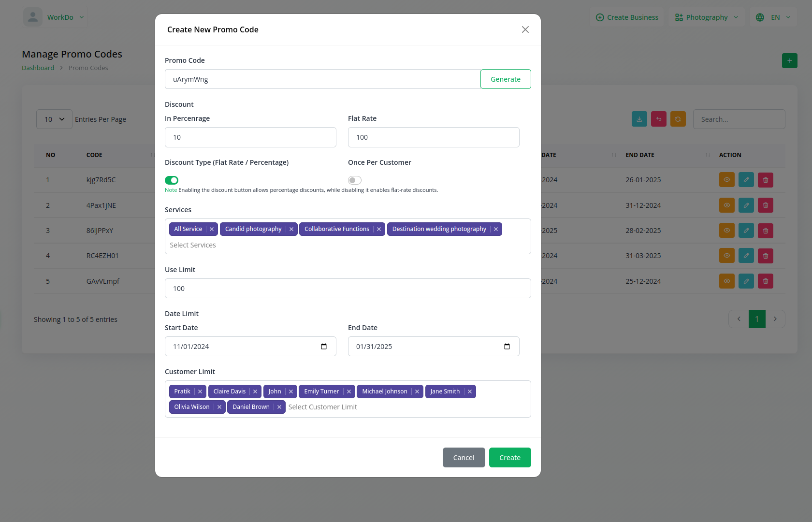Remove Destination wedding photography tag
The width and height of the screenshot is (812, 522).
point(495,229)
